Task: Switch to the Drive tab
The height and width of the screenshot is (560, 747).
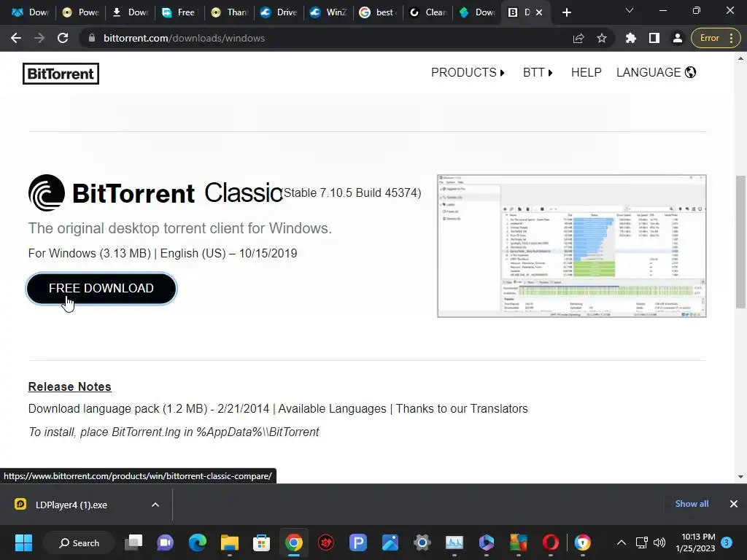Action: 279,12
